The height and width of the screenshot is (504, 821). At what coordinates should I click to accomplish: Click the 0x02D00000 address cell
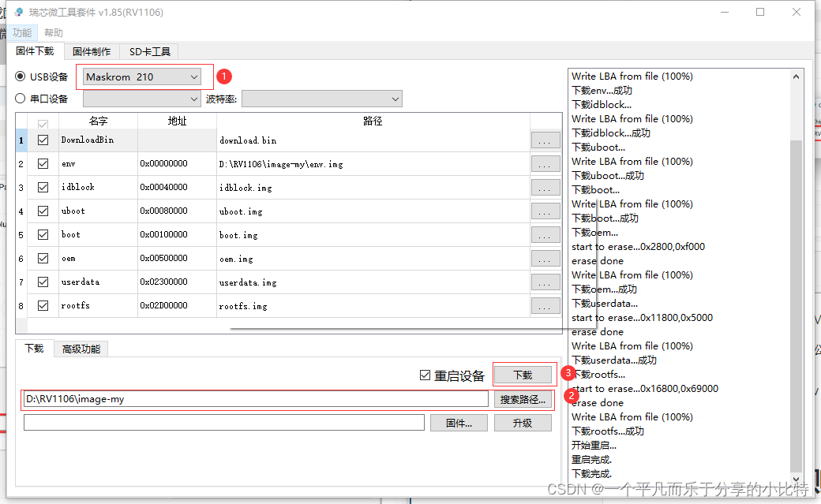[177, 305]
